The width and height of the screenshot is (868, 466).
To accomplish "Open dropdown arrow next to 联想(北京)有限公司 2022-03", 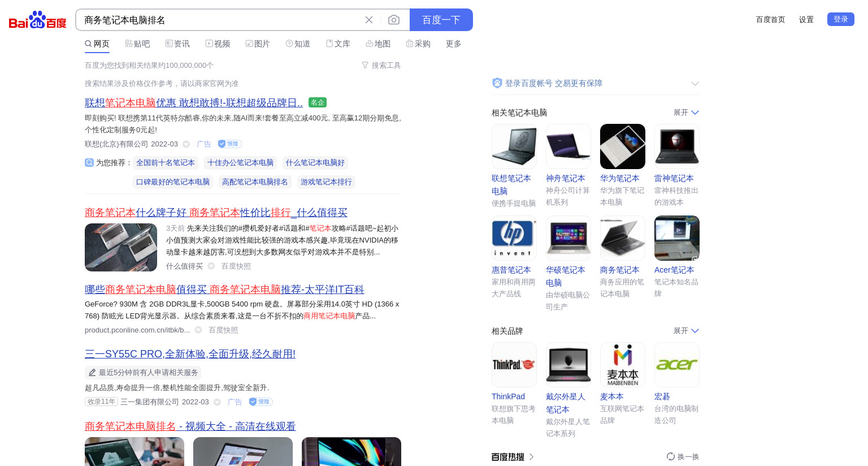I will (x=186, y=144).
